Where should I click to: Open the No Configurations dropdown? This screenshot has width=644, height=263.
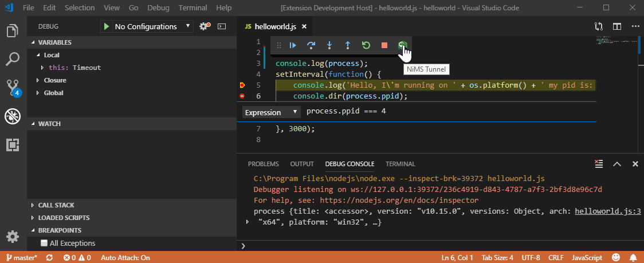[152, 26]
